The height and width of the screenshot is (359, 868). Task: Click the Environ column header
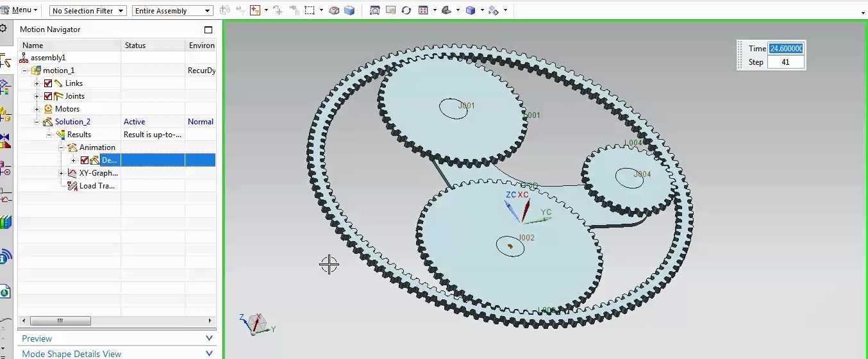(201, 46)
